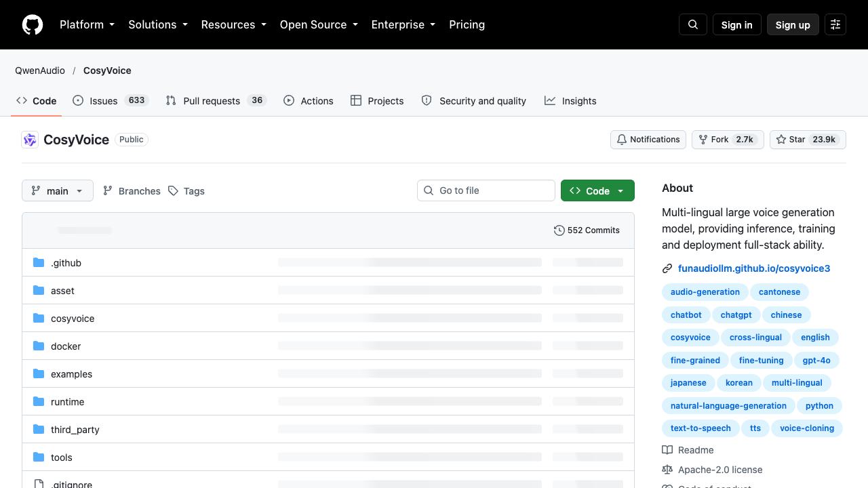Switch to the Actions tab

pos(309,100)
